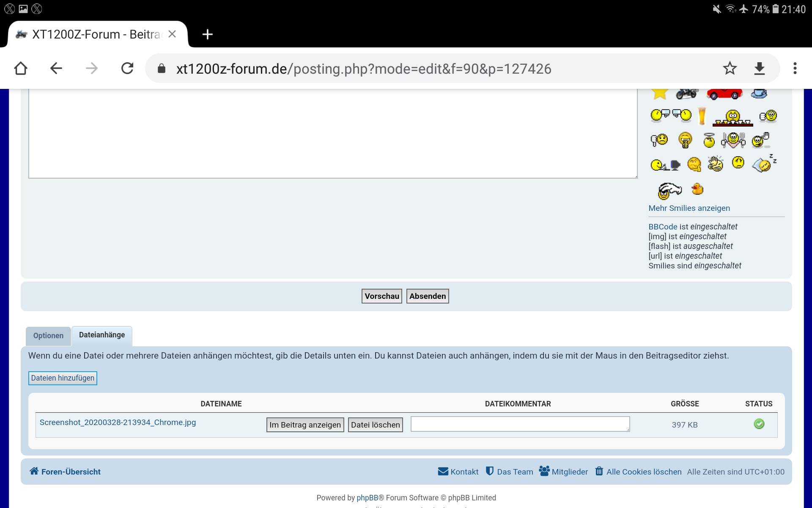Insert the rubber duck smiley
Screen dimensions: 812x508
point(697,189)
